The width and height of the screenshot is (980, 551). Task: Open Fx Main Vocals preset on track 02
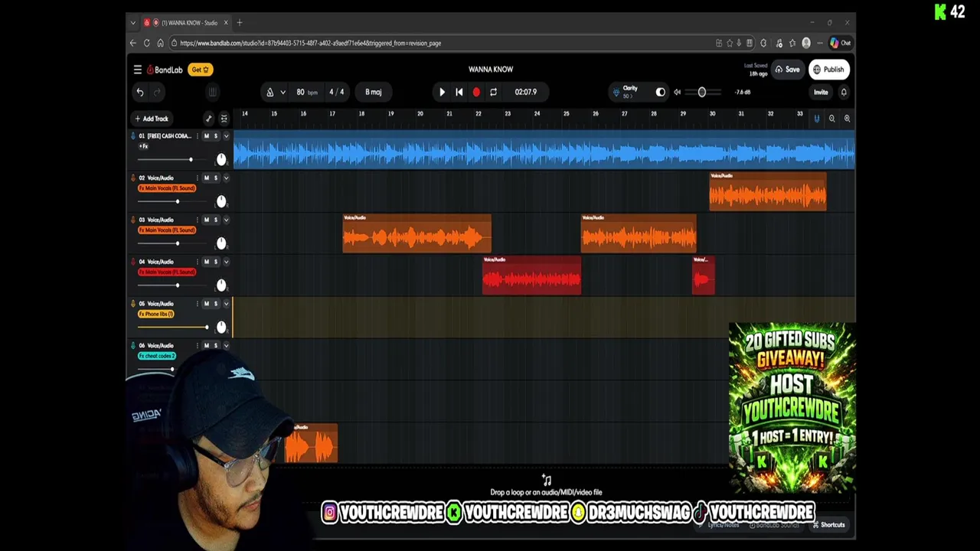pos(167,188)
